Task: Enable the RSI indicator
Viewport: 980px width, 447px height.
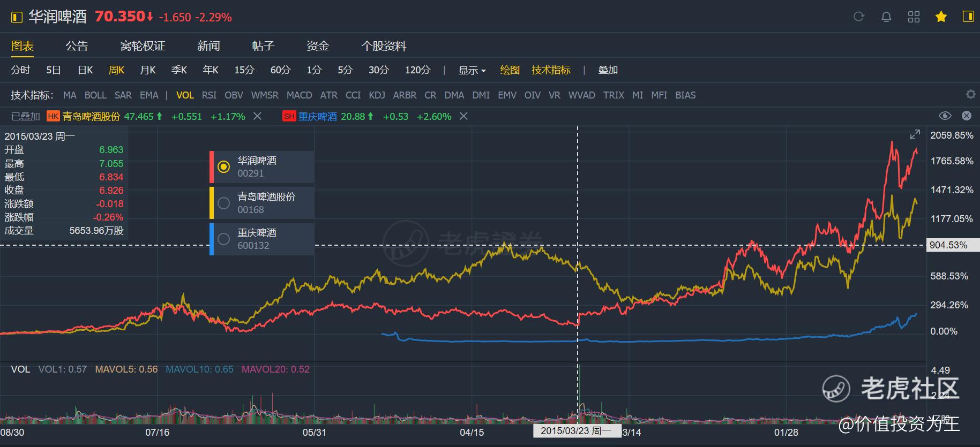Action: pos(209,95)
